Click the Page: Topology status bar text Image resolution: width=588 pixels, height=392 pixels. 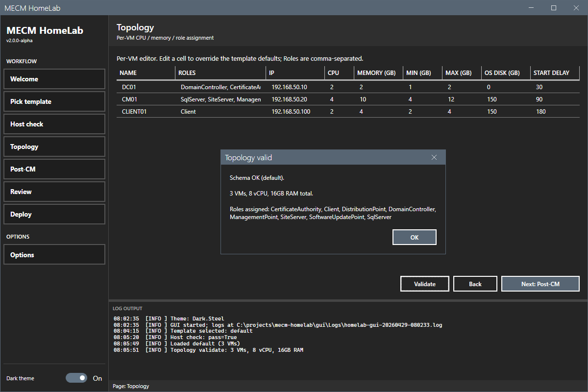point(131,386)
